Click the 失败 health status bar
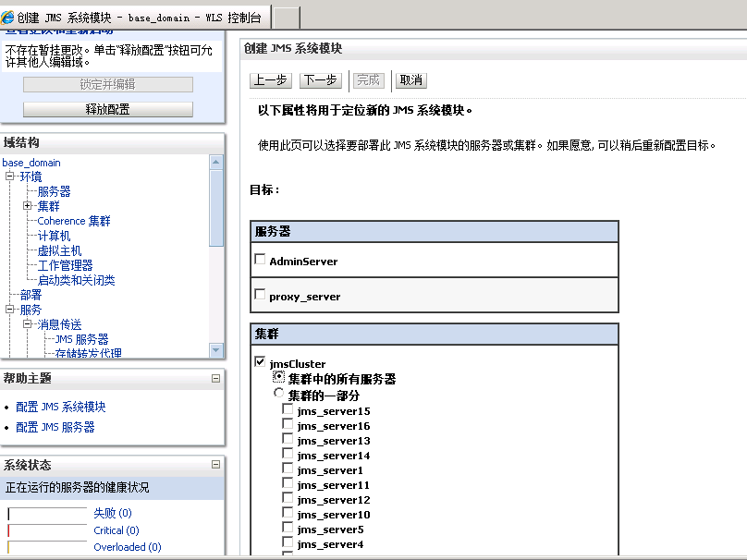 point(47,514)
